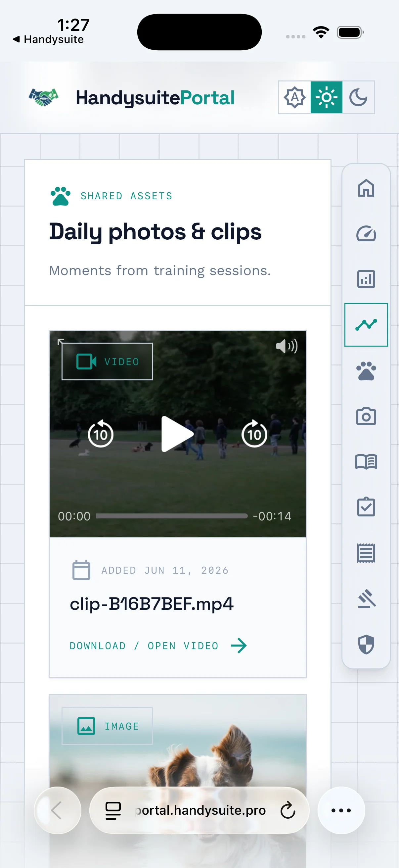Reload the page with refresh icon
399x868 pixels.
coord(288,810)
